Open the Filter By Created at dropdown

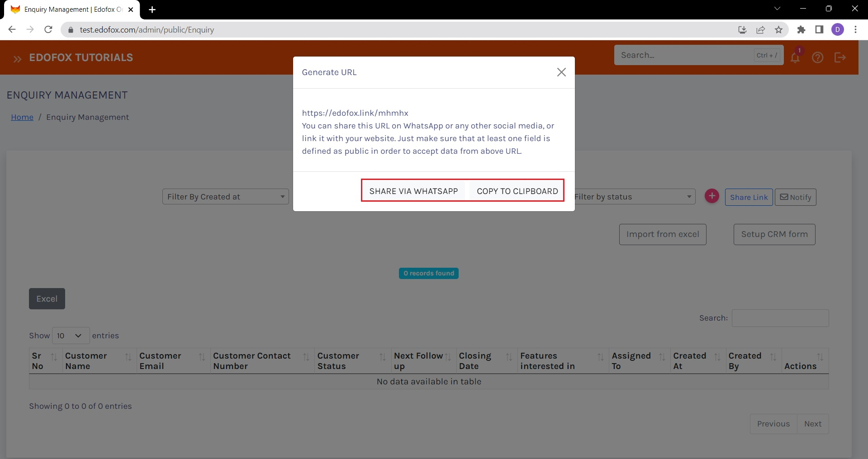pyautogui.click(x=225, y=197)
